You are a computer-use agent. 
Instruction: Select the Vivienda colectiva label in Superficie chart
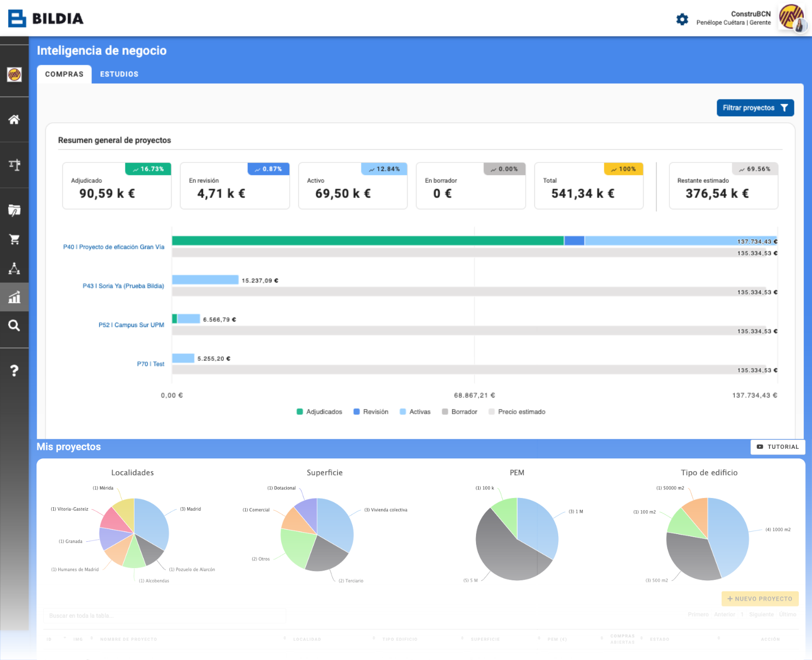pyautogui.click(x=386, y=510)
